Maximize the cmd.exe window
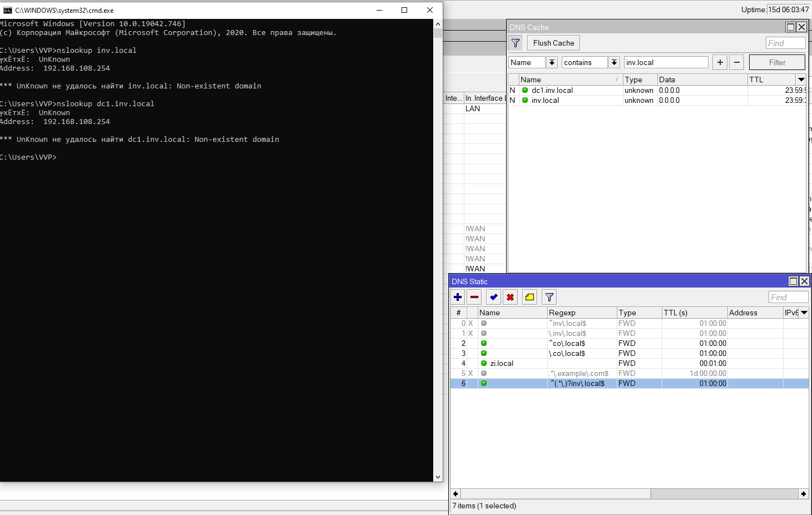 pos(404,10)
